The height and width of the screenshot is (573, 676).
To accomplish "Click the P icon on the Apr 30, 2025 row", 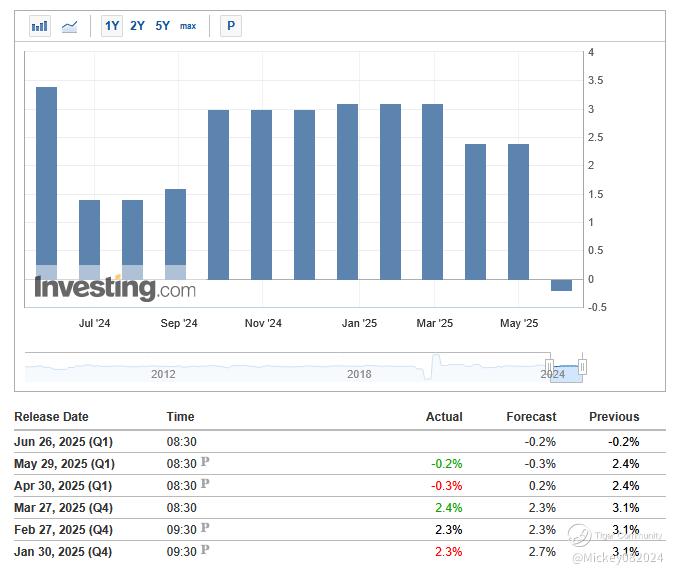I will pyautogui.click(x=205, y=484).
